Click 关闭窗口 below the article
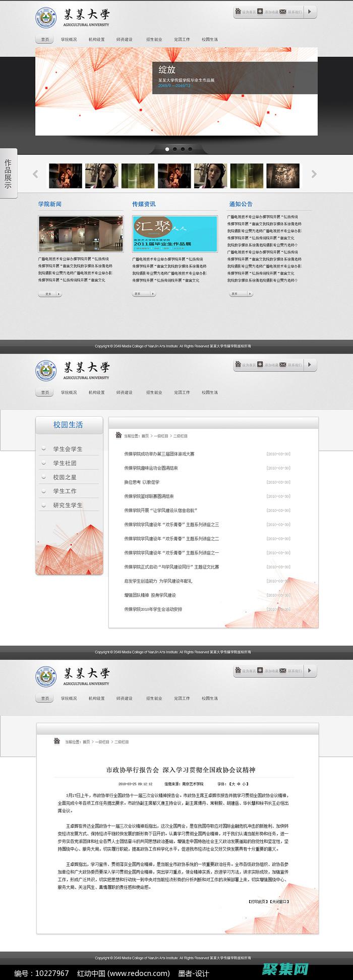This screenshot has height=980, width=353. pos(279,901)
